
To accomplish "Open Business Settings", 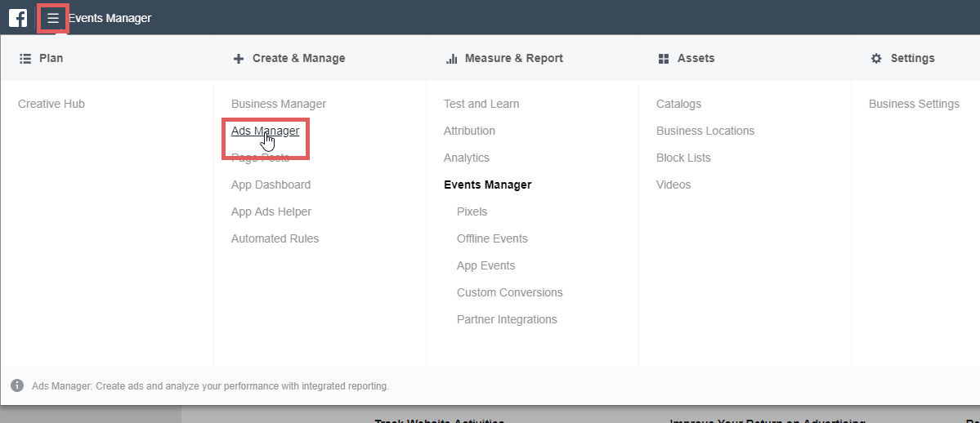I will coord(914,104).
